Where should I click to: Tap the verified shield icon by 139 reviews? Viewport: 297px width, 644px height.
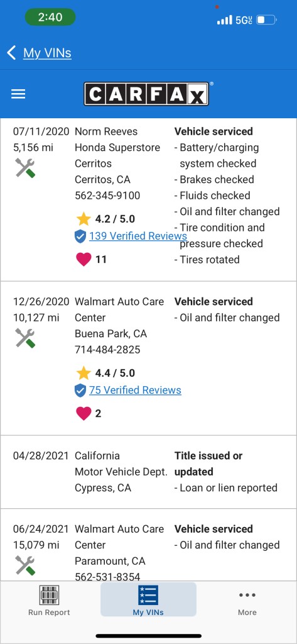coord(80,236)
